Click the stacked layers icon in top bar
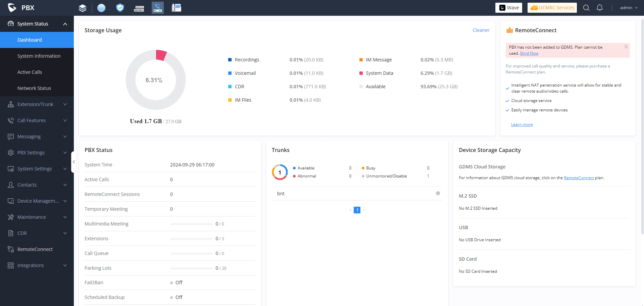The height and width of the screenshot is (306, 644). pyautogui.click(x=83, y=8)
